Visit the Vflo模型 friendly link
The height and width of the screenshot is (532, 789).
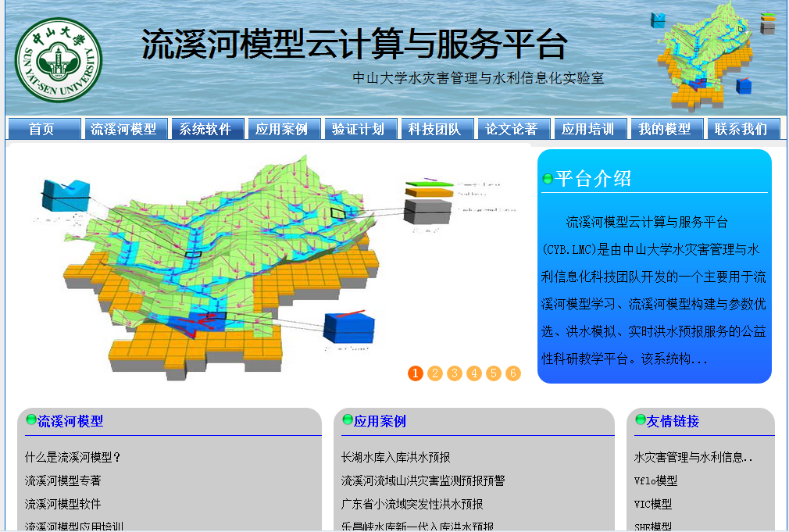[655, 481]
